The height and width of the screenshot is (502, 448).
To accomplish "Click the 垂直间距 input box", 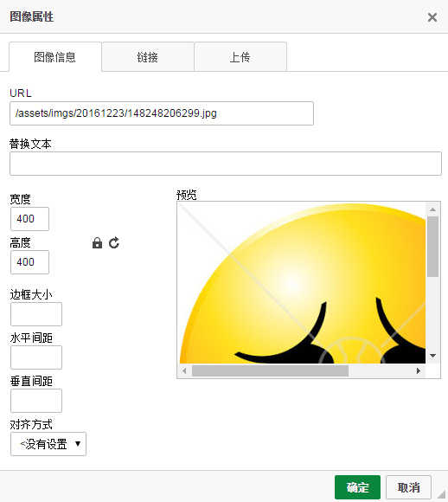I will tap(36, 401).
